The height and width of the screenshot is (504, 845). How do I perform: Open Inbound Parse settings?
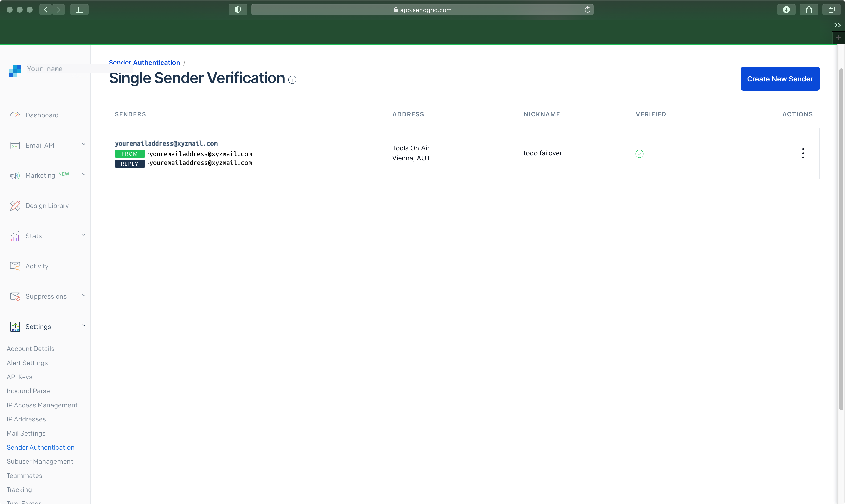(28, 391)
